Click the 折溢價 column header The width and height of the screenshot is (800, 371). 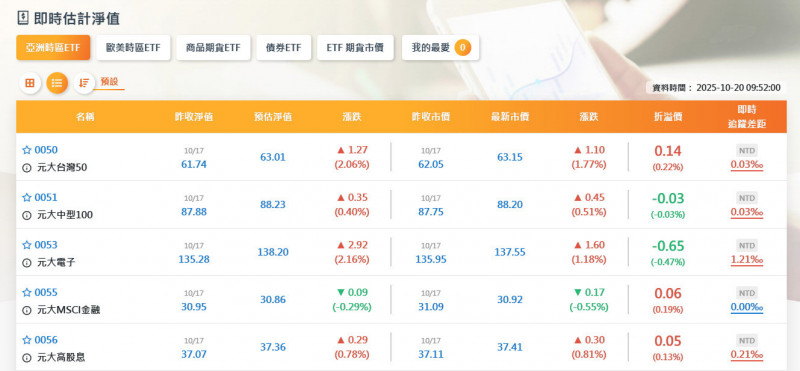click(x=668, y=117)
